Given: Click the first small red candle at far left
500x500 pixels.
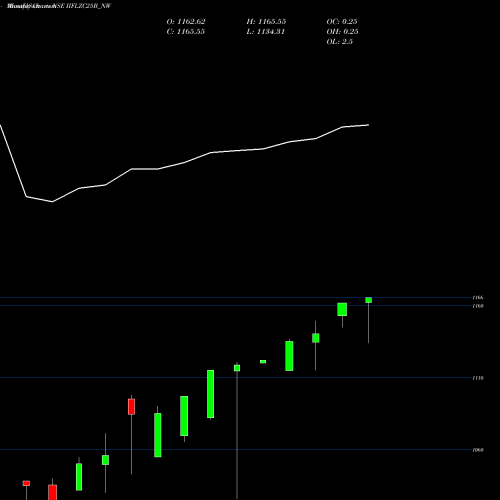Looking at the screenshot, I should (26, 483).
